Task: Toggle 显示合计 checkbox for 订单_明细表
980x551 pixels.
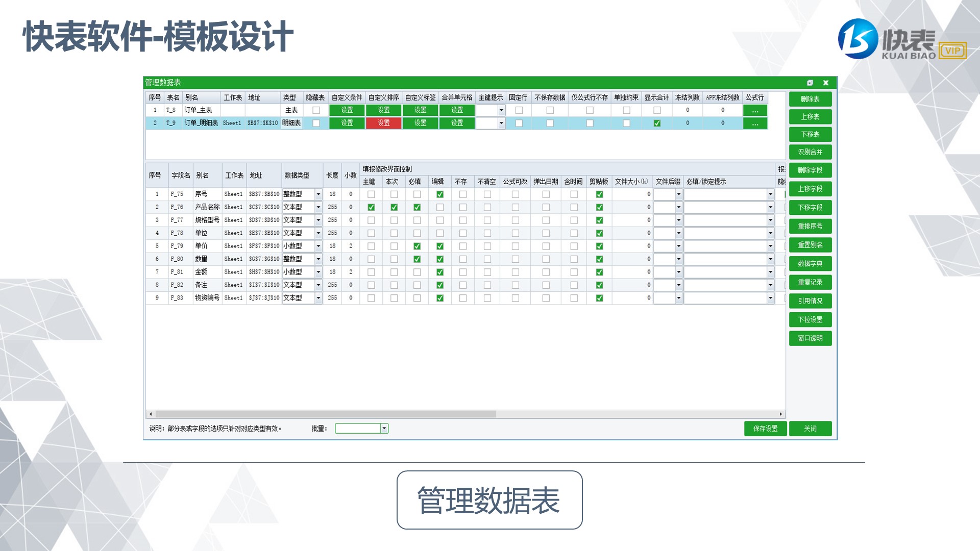Action: point(657,123)
